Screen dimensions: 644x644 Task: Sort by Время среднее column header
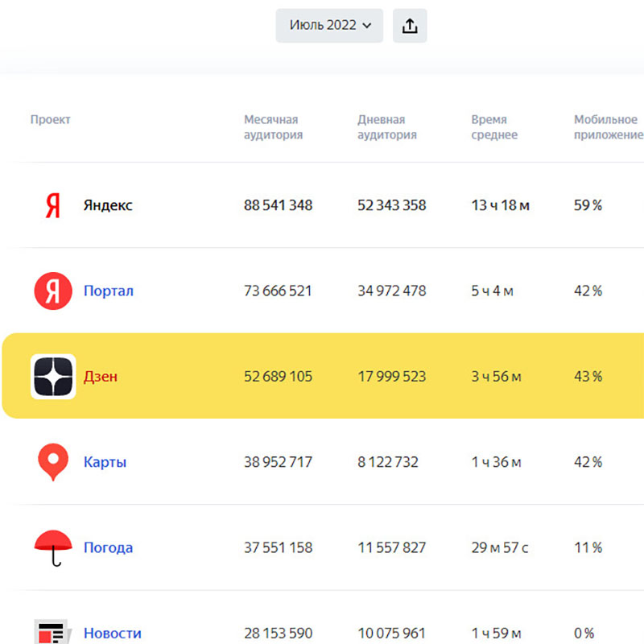(494, 127)
